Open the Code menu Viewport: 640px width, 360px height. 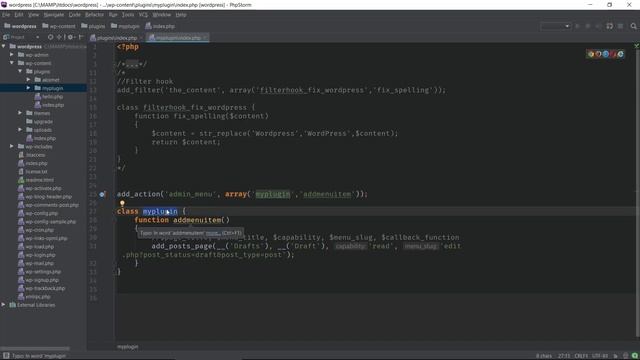click(74, 15)
